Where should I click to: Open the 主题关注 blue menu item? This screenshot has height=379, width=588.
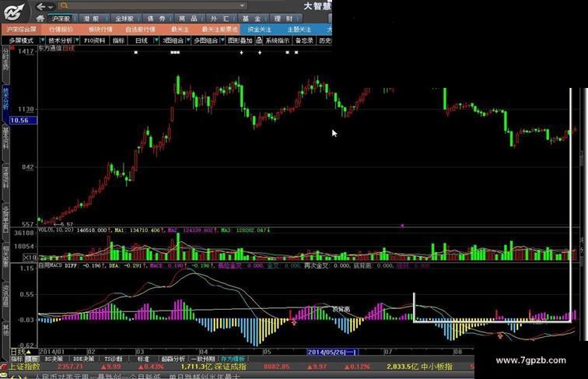point(299,30)
